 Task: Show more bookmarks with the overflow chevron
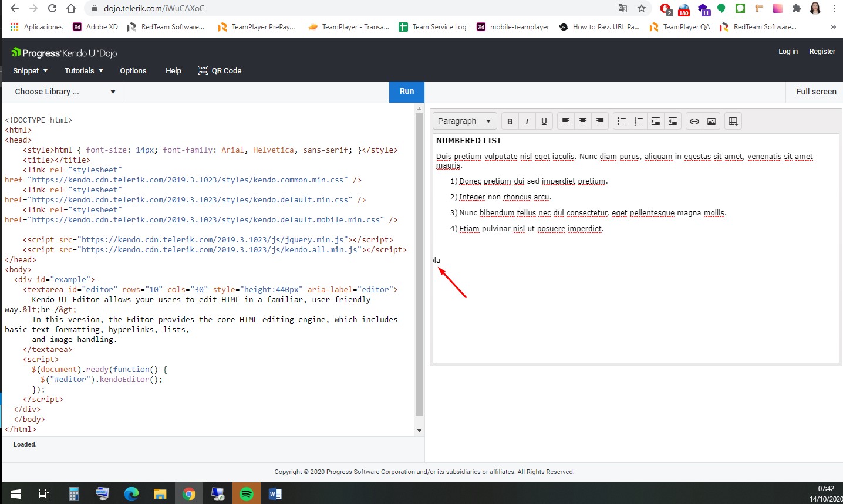833,27
